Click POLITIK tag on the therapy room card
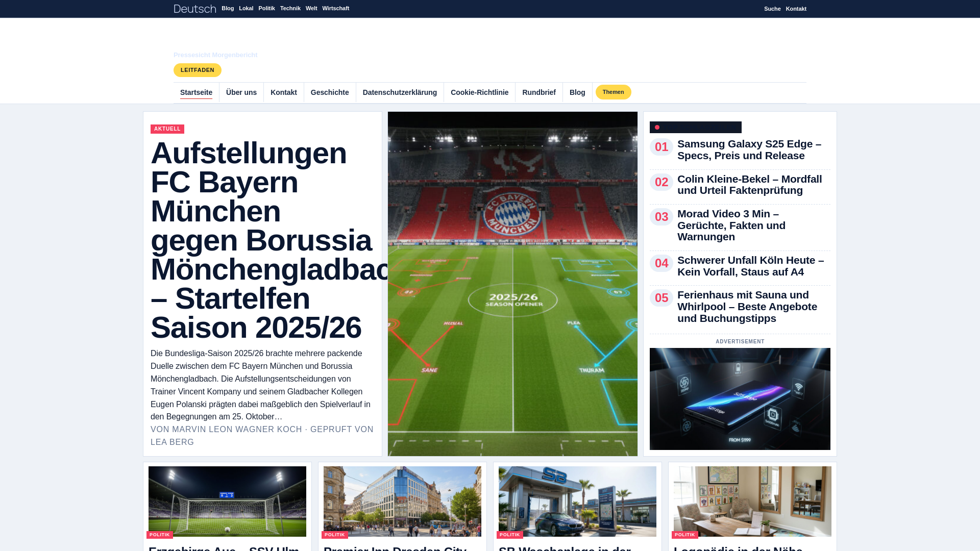 click(685, 535)
